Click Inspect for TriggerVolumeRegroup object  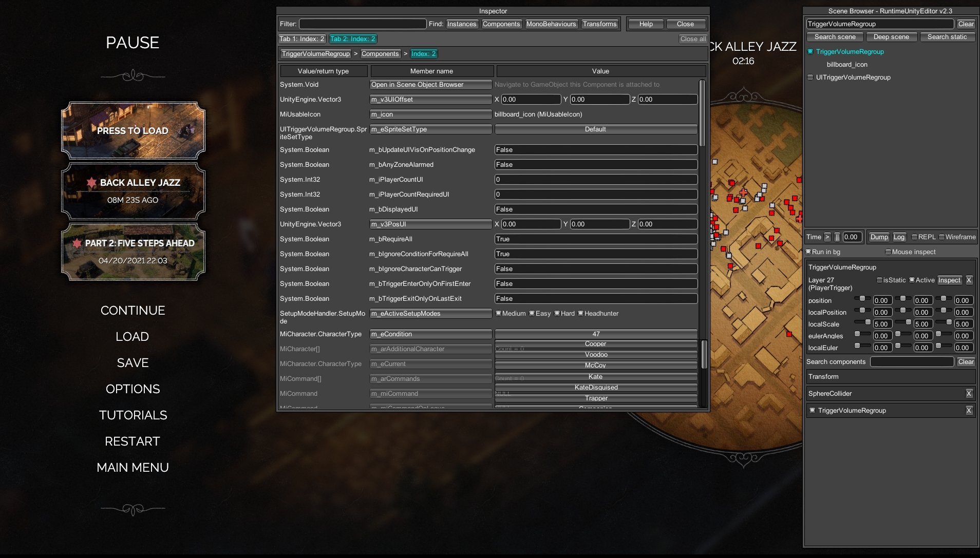(x=949, y=280)
